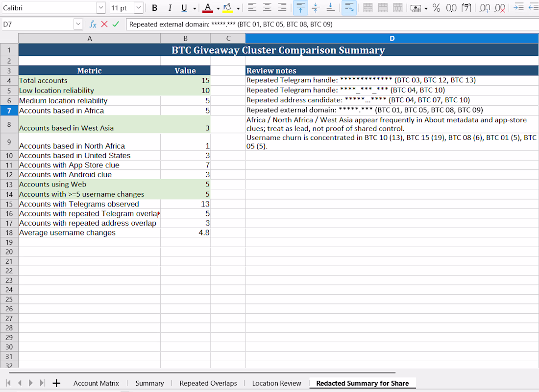Align cell text to the top
The width and height of the screenshot is (539, 392).
pyautogui.click(x=300, y=8)
